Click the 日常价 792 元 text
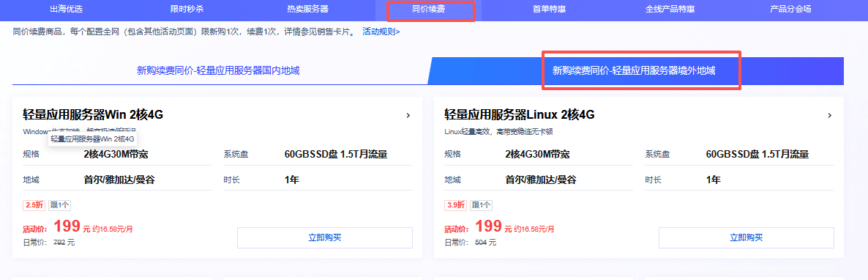 coord(49,243)
